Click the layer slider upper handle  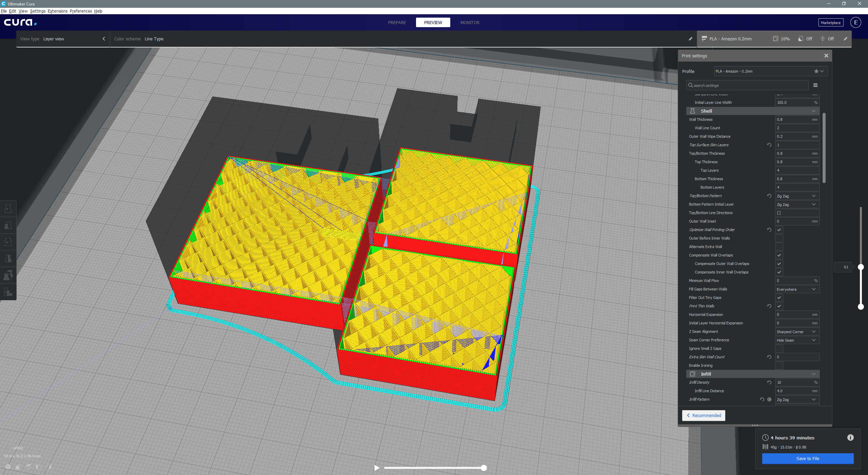click(x=861, y=267)
